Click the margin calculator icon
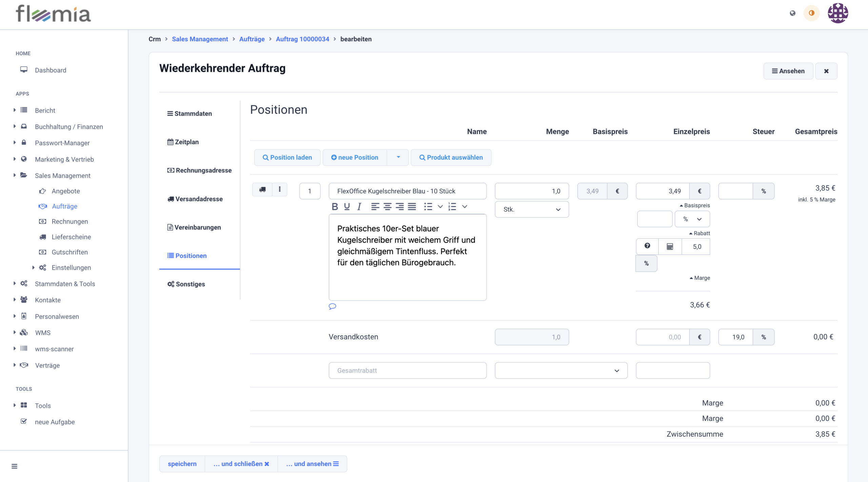 (670, 247)
